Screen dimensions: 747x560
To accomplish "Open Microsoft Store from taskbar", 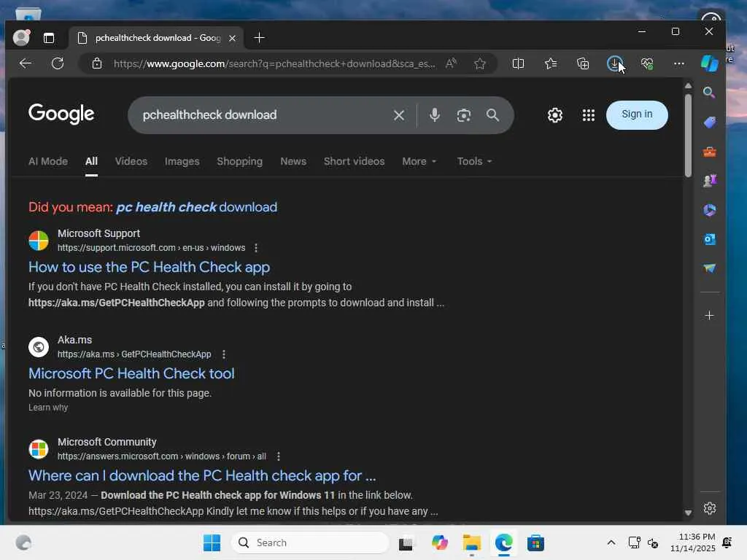I will point(535,542).
